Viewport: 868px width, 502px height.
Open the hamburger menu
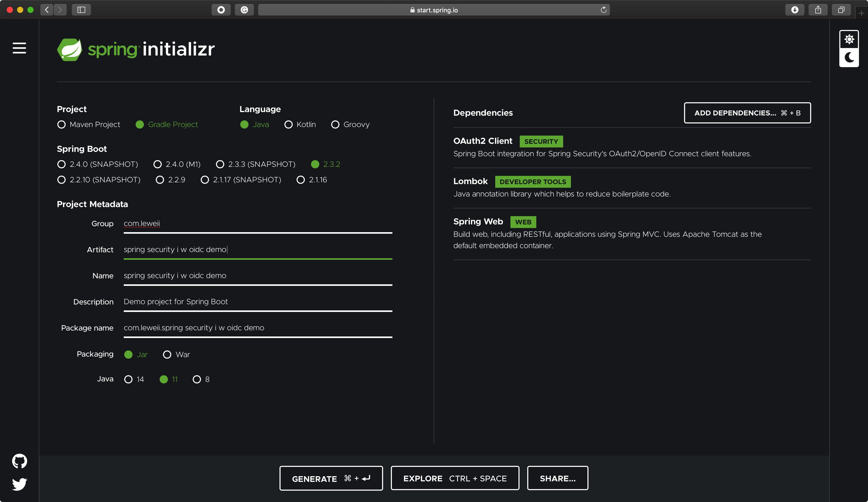point(19,48)
